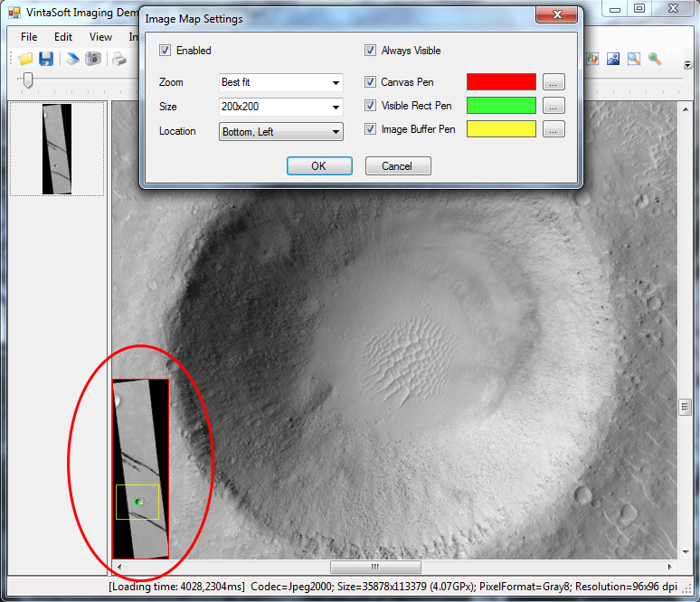This screenshot has width=700, height=602.
Task: Click the scanner acquire toolbar icon
Action: pos(72,59)
